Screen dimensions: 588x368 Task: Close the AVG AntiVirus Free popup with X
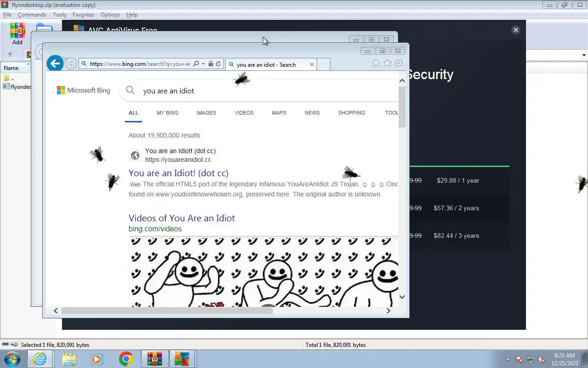(515, 30)
